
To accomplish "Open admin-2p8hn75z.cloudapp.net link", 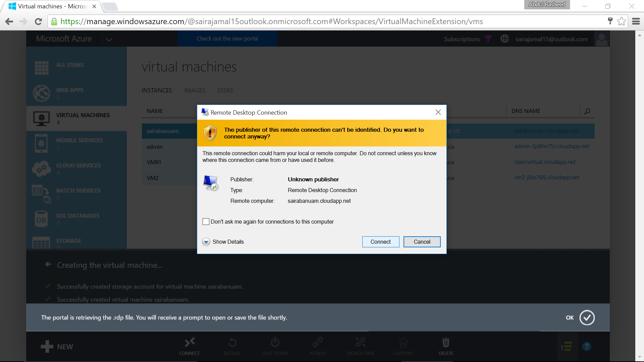I will point(552,146).
